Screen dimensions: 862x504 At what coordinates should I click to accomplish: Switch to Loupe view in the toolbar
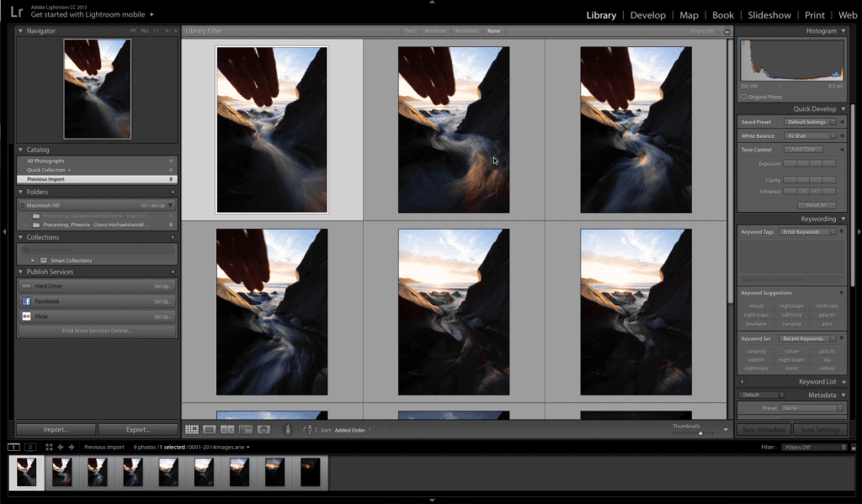pos(210,430)
